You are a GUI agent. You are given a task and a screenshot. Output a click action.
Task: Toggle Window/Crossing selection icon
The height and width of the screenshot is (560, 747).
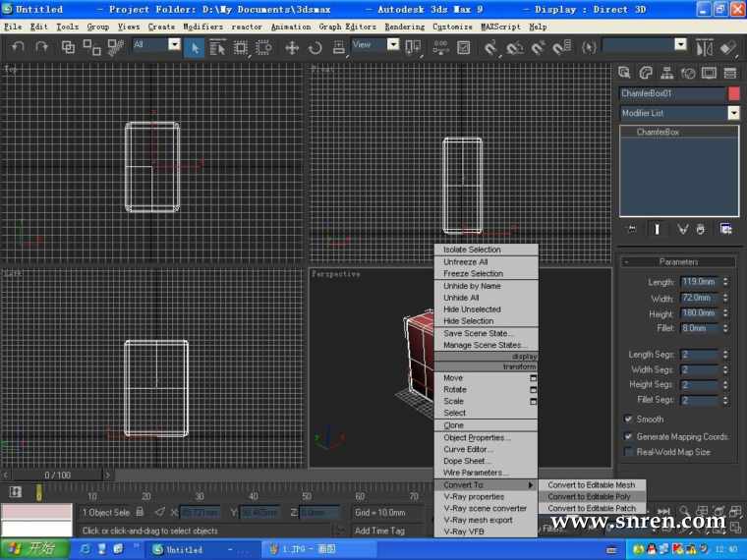(x=263, y=47)
